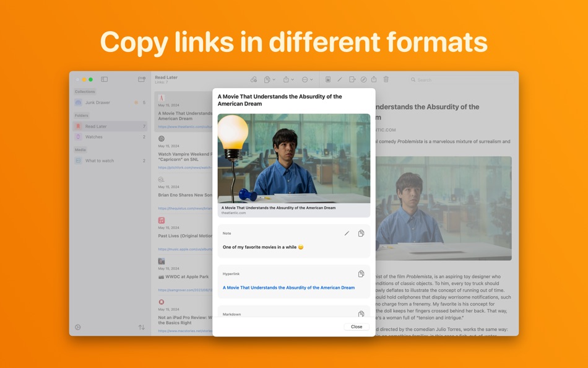588x368 pixels.
Task: Open the copy options dropdown in the toolbar
Action: point(270,79)
